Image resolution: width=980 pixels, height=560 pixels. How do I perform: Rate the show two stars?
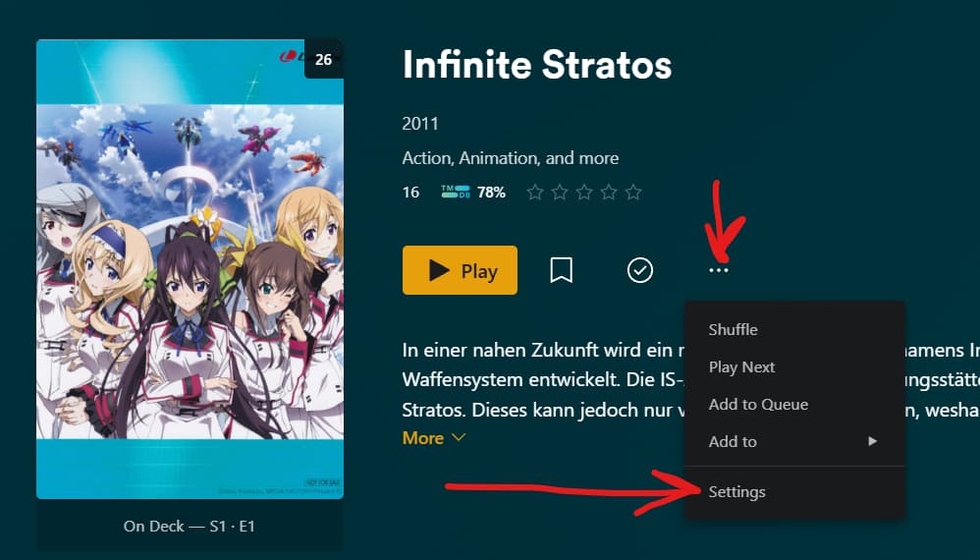click(x=560, y=192)
